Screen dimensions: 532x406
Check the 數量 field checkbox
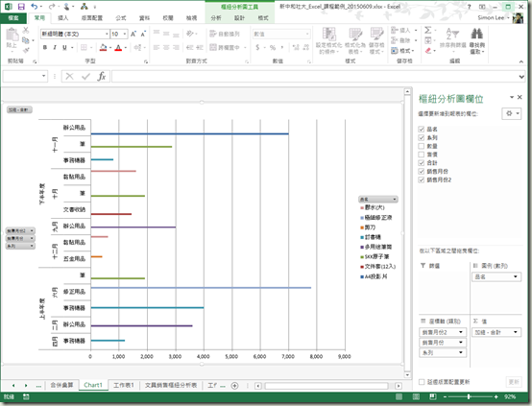(x=422, y=146)
